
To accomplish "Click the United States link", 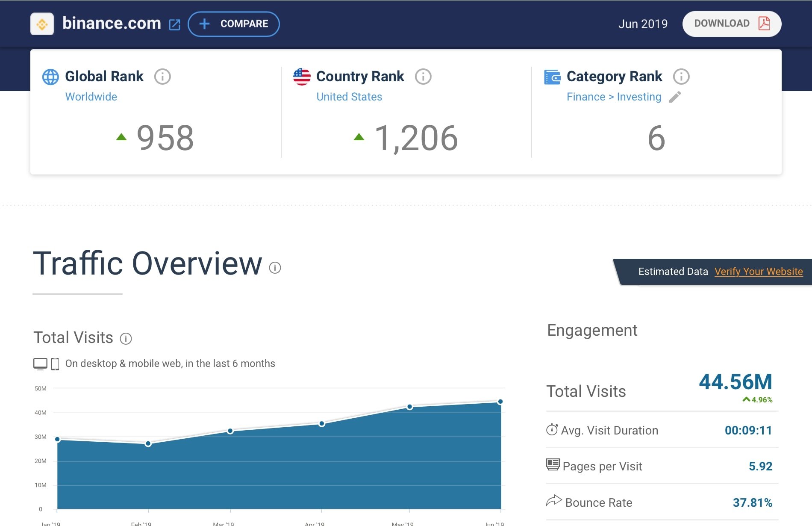I will (x=349, y=97).
